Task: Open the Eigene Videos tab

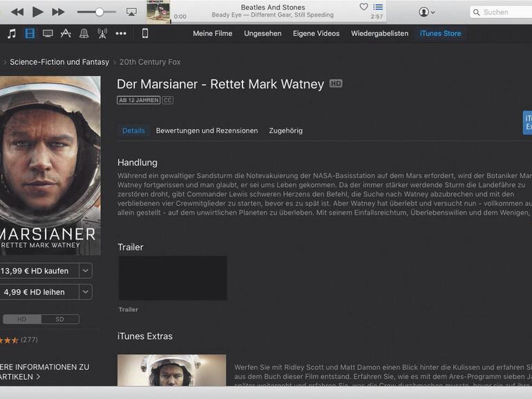Action: coord(316,34)
